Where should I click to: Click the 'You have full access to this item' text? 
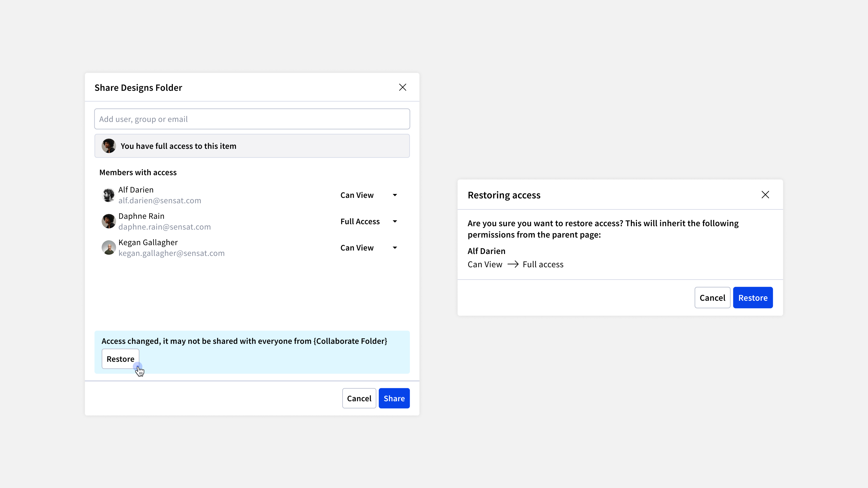click(178, 146)
